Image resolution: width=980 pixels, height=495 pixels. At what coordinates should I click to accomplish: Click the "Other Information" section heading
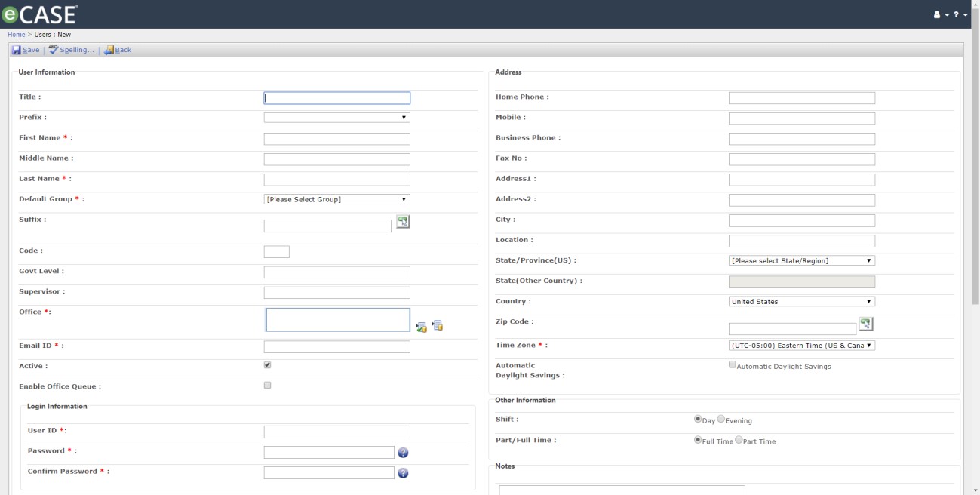[525, 400]
